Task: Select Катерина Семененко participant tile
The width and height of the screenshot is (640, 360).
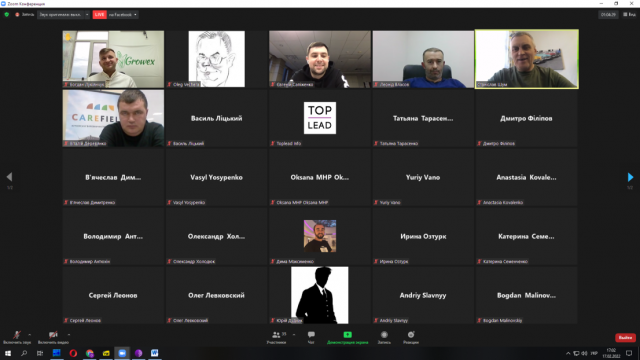Action: [527, 236]
